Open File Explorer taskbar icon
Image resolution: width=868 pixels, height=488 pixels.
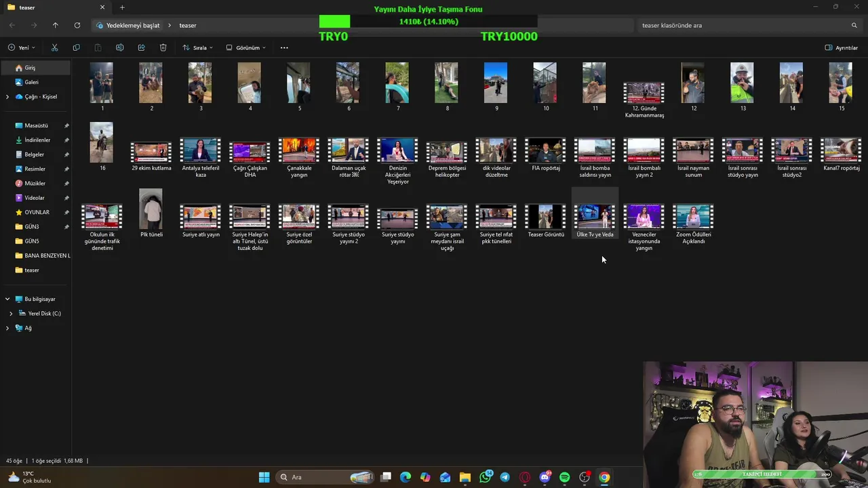[465, 477]
